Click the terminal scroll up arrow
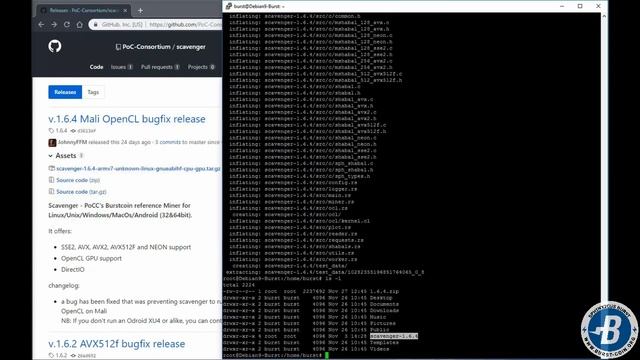The height and width of the screenshot is (360, 640). (x=604, y=16)
